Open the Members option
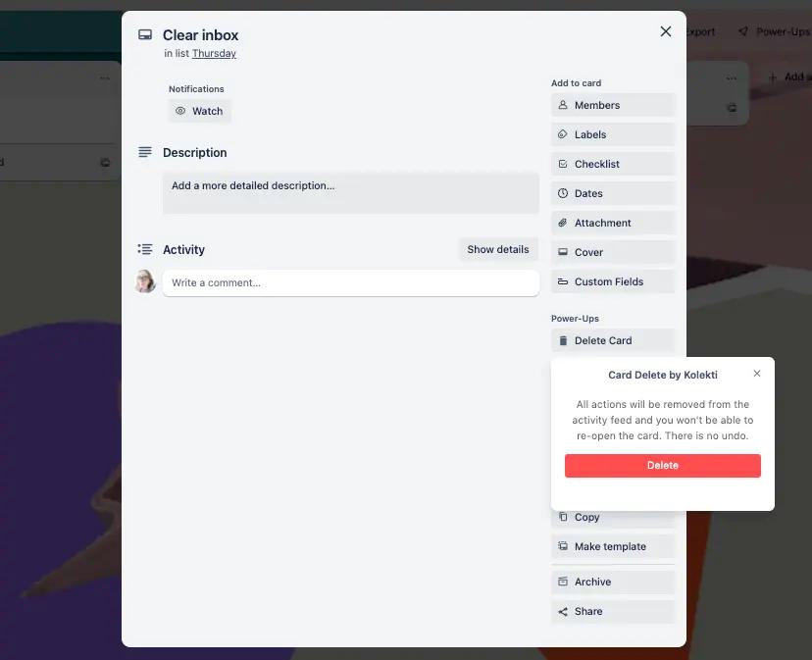Viewport: 812px width, 660px height. (613, 105)
